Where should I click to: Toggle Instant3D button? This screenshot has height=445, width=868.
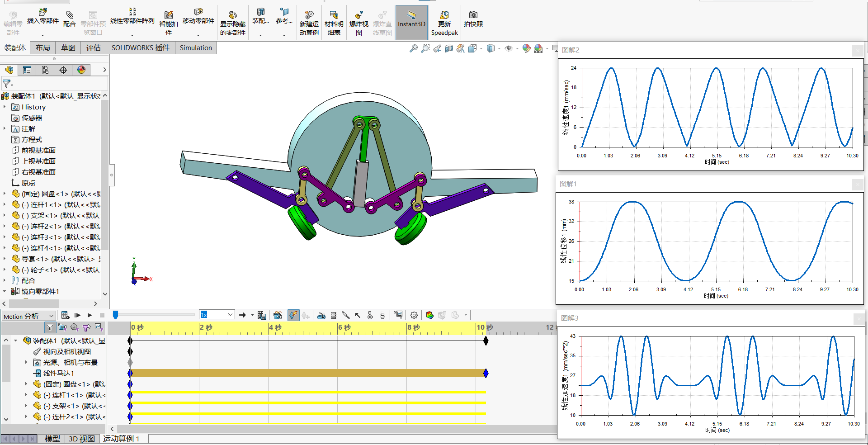click(x=411, y=22)
